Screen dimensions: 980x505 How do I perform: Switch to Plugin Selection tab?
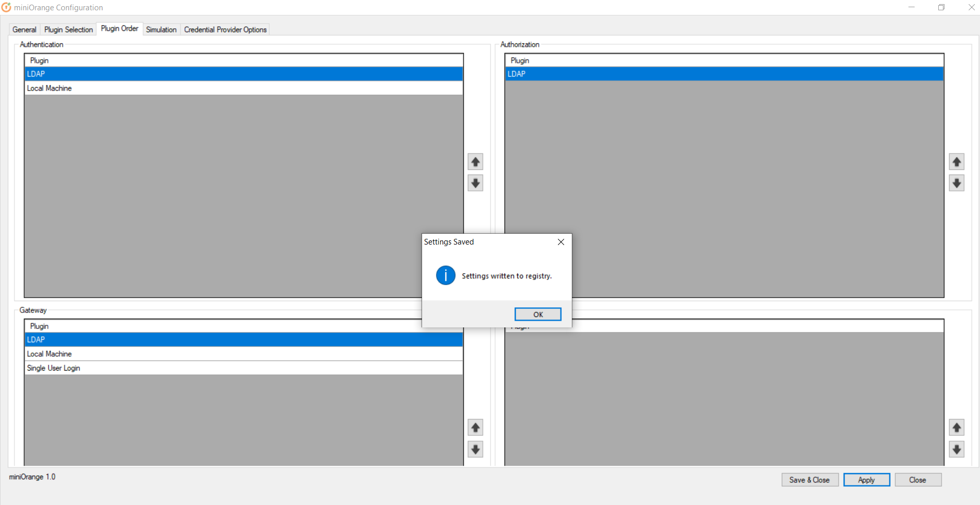68,29
